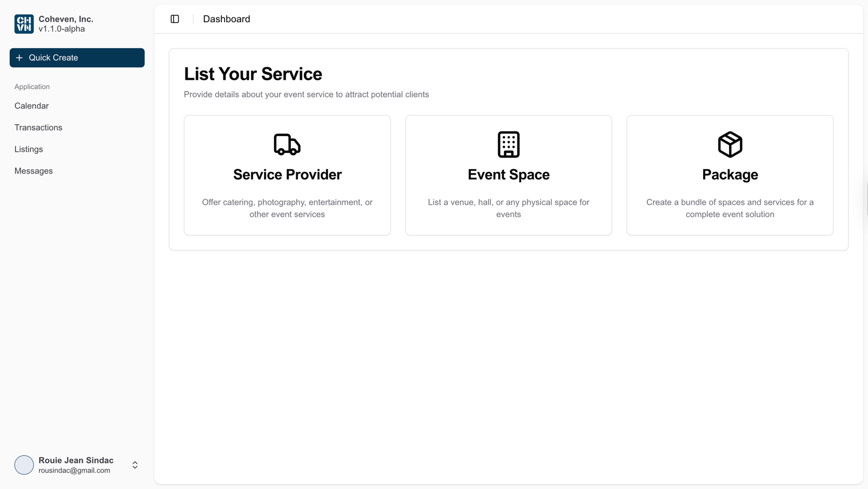
Task: Expand the user account chevron menu
Action: point(135,465)
